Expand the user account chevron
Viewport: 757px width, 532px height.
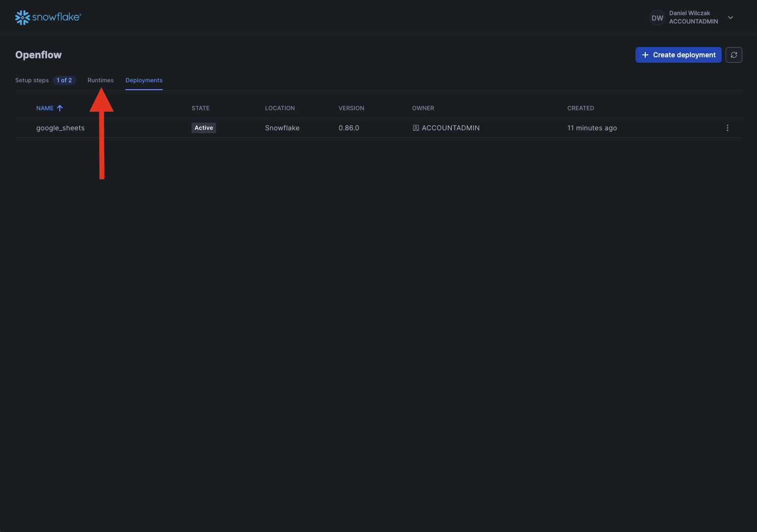730,18
